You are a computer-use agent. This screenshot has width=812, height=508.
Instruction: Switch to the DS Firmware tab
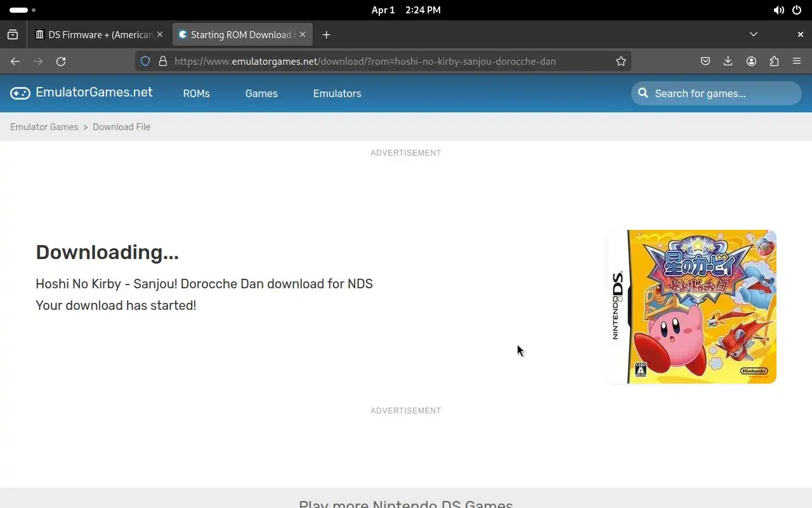click(100, 35)
